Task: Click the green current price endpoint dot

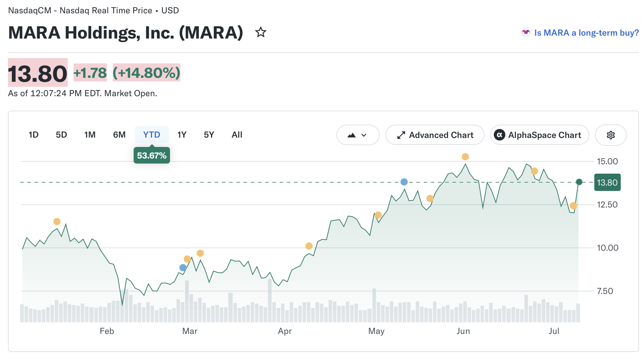Action: pos(579,182)
